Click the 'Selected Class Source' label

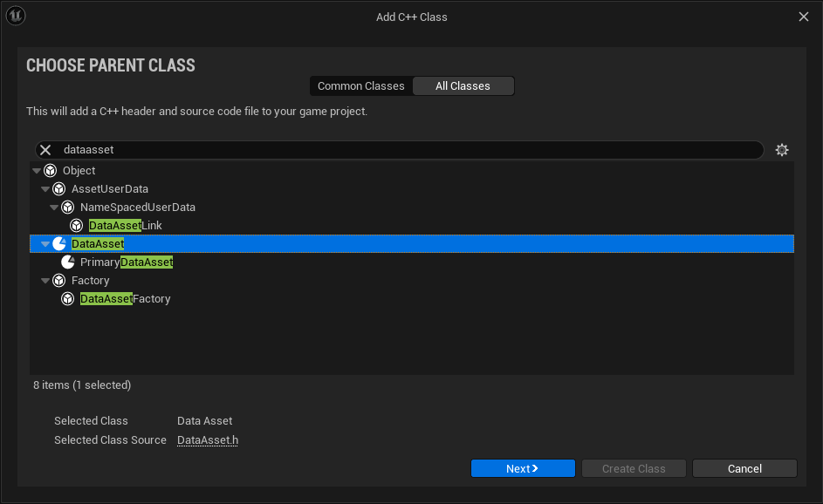pyautogui.click(x=110, y=440)
